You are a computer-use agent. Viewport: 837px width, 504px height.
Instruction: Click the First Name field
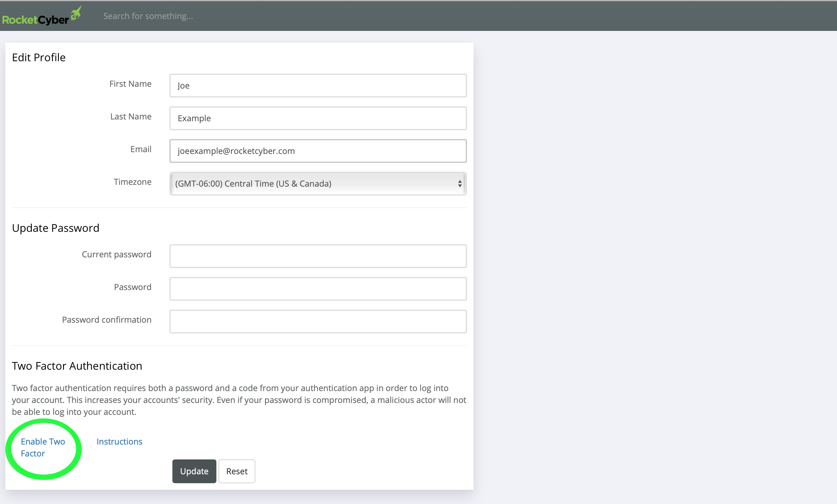pyautogui.click(x=318, y=86)
